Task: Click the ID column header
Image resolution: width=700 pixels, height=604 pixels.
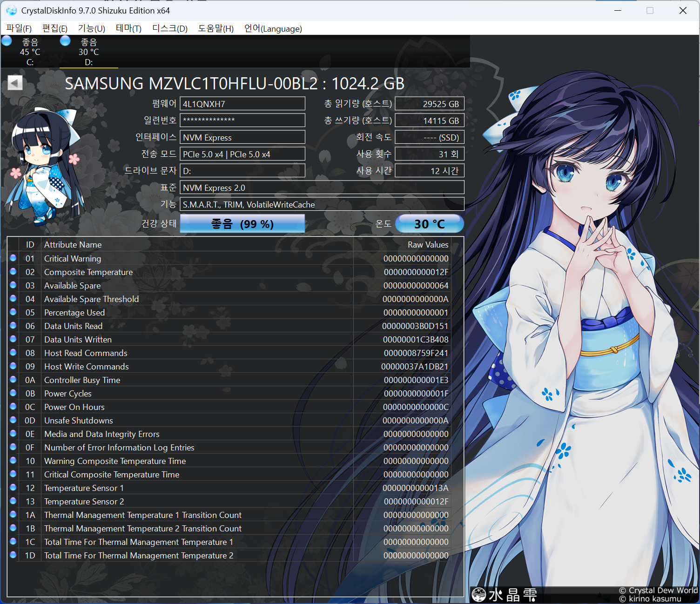Action: (x=30, y=244)
